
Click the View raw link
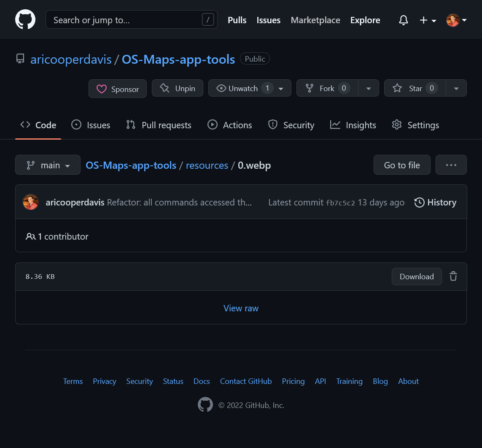tap(241, 308)
